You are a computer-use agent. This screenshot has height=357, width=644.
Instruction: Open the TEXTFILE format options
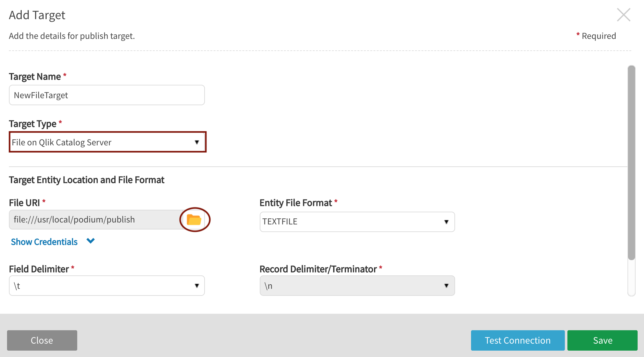[x=448, y=221]
